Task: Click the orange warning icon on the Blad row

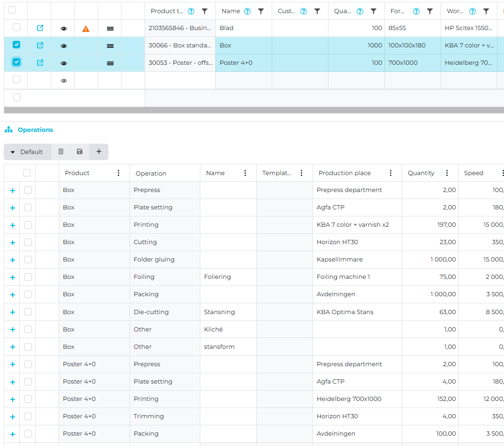Action: click(86, 29)
